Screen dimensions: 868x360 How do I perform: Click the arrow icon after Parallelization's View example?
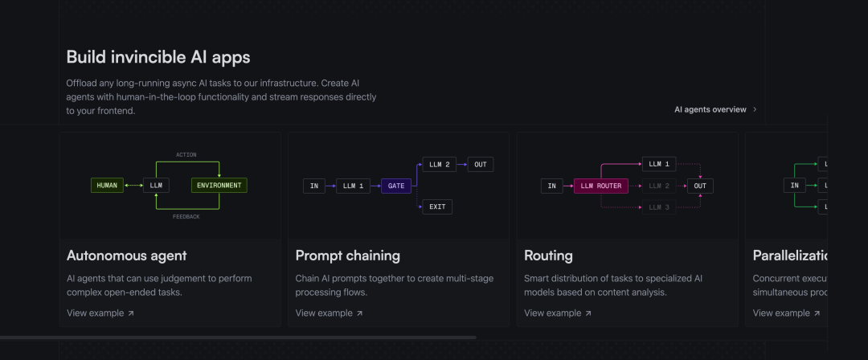point(817,313)
